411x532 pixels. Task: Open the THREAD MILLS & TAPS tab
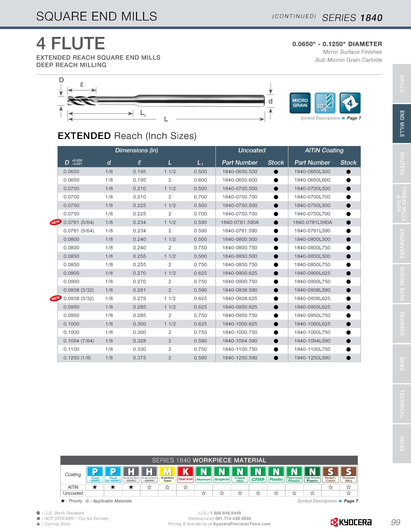(x=402, y=203)
